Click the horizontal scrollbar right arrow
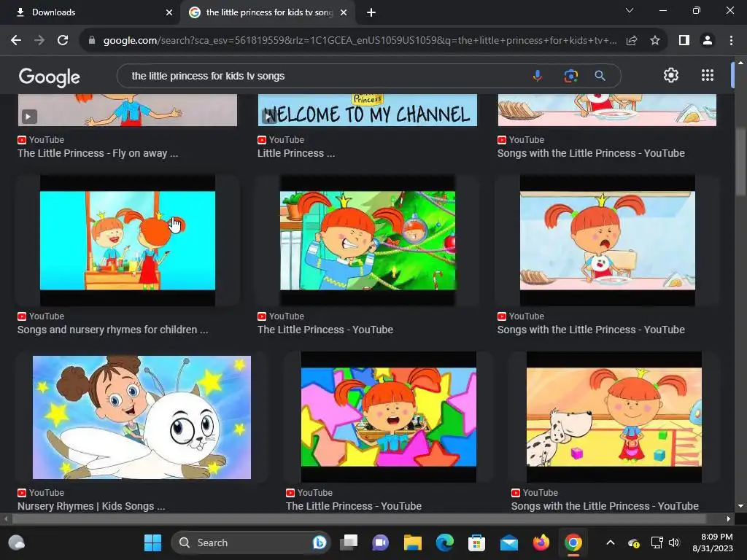The image size is (747, 560). point(729,518)
